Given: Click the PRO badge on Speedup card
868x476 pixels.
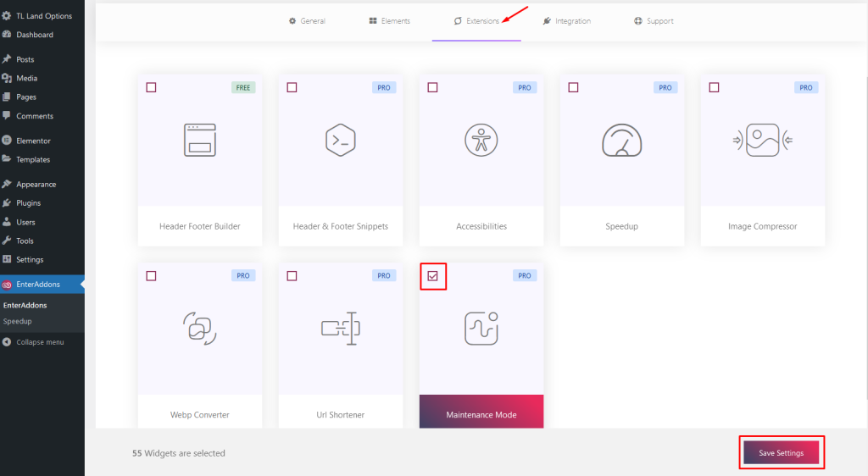Looking at the screenshot, I should click(665, 87).
